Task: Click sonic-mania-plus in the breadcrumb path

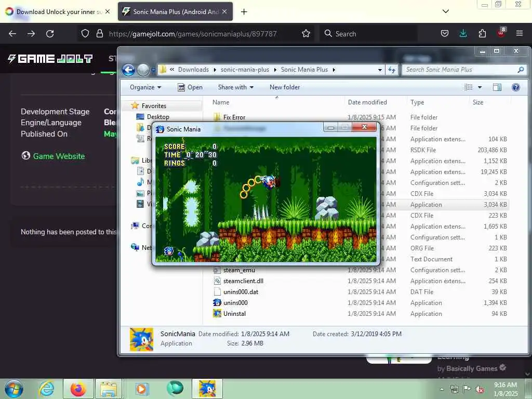Action: pyautogui.click(x=245, y=70)
